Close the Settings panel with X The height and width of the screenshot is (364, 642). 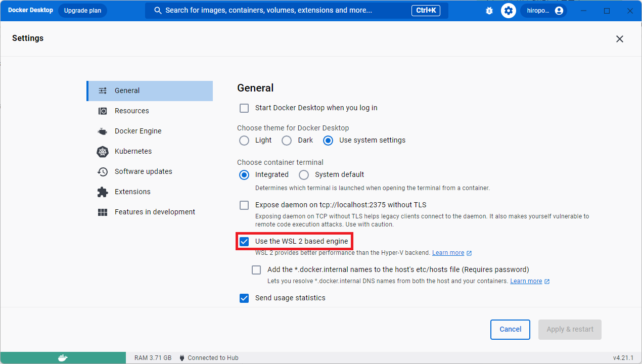[620, 39]
